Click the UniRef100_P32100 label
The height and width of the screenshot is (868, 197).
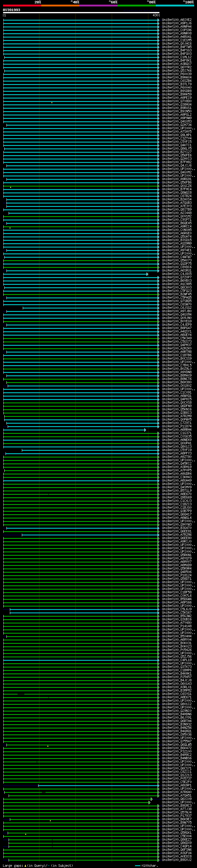[x=176, y=751]
